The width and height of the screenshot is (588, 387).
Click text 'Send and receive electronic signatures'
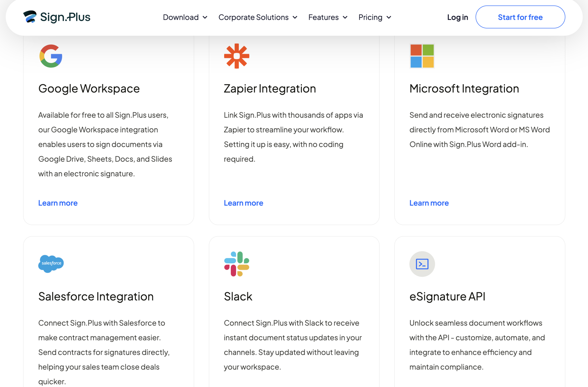476,115
